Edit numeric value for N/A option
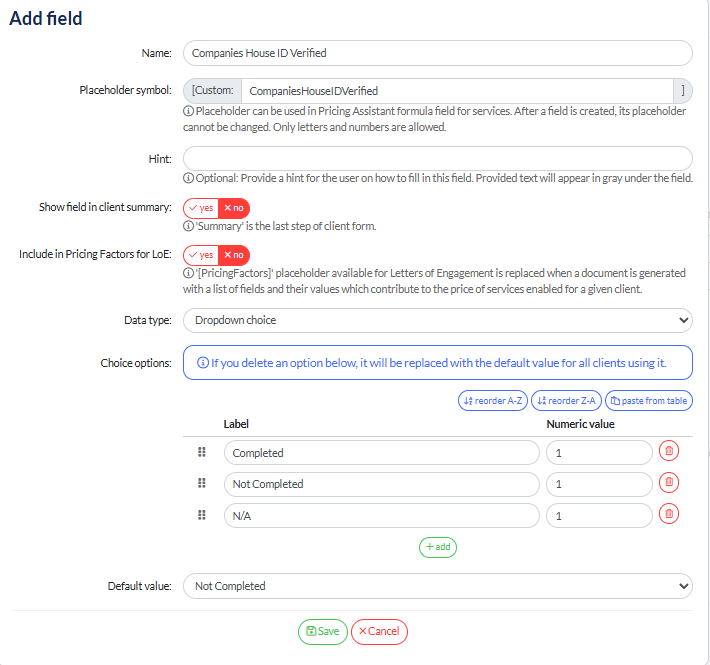 point(599,516)
